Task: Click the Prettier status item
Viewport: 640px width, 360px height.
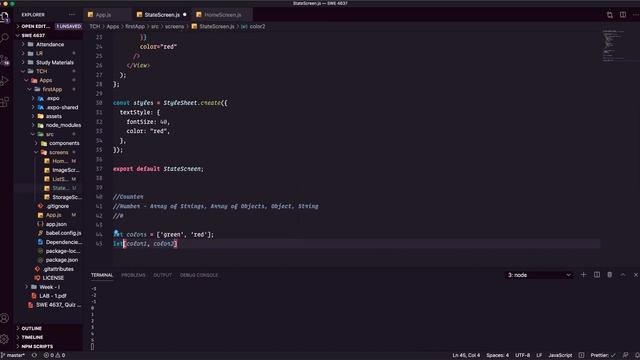Action: point(602,355)
